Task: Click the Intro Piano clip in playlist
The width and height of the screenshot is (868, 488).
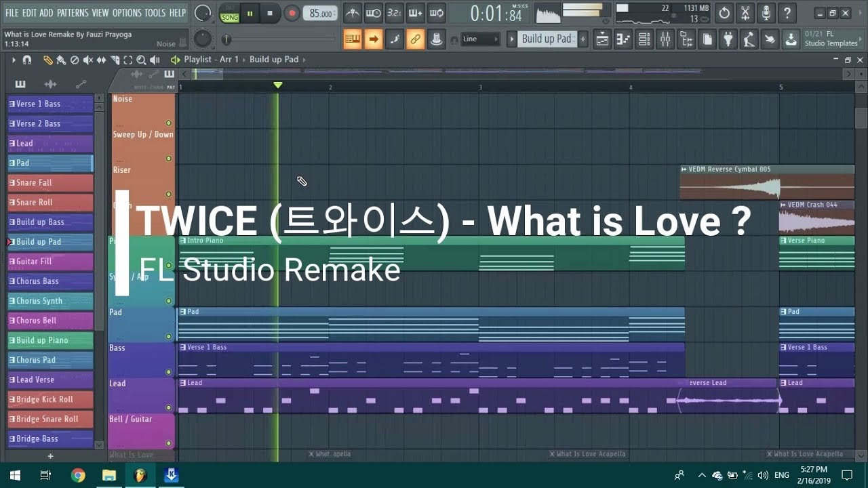Action: (x=431, y=253)
